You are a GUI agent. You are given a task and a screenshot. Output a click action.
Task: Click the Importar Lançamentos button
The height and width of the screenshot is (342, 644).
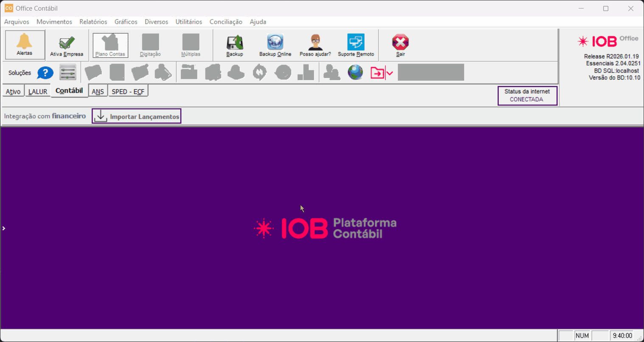[137, 116]
